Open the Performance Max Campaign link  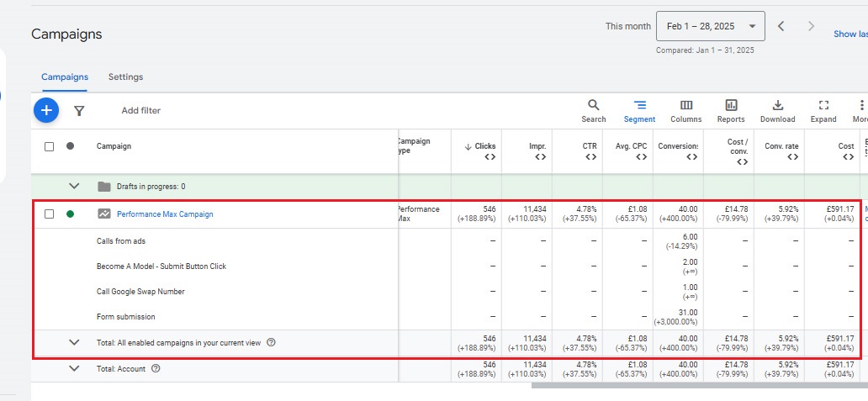tap(165, 214)
